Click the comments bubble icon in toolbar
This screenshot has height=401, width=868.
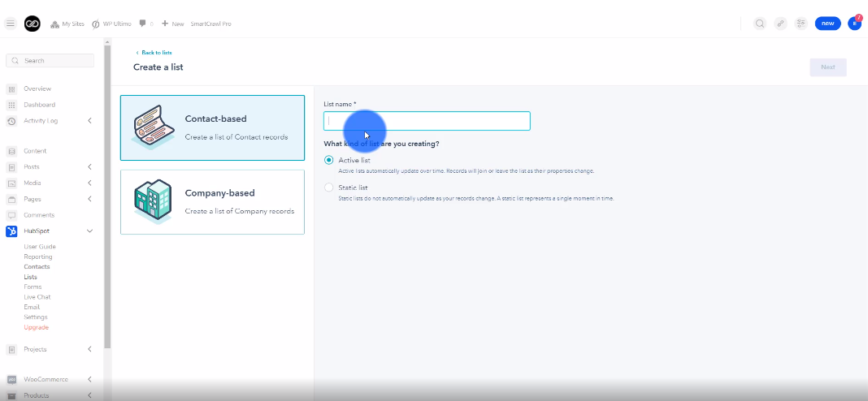coord(143,24)
